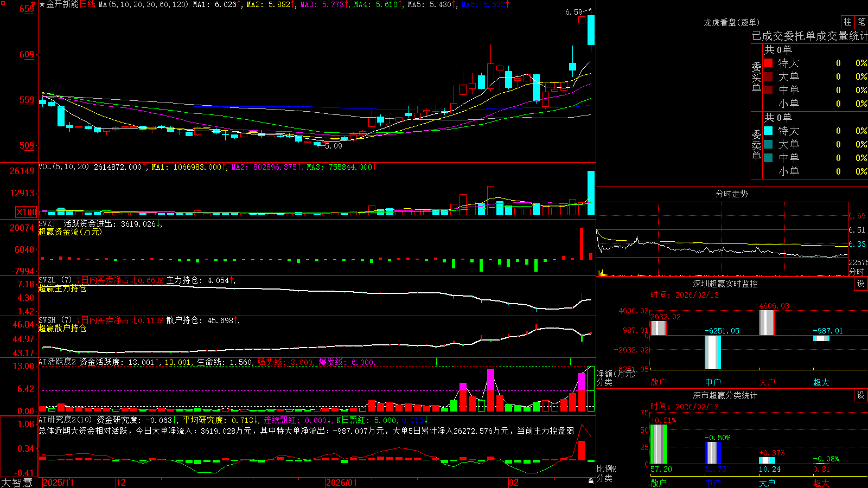Click the 主力持仓: 4.054 value

pos(198,280)
